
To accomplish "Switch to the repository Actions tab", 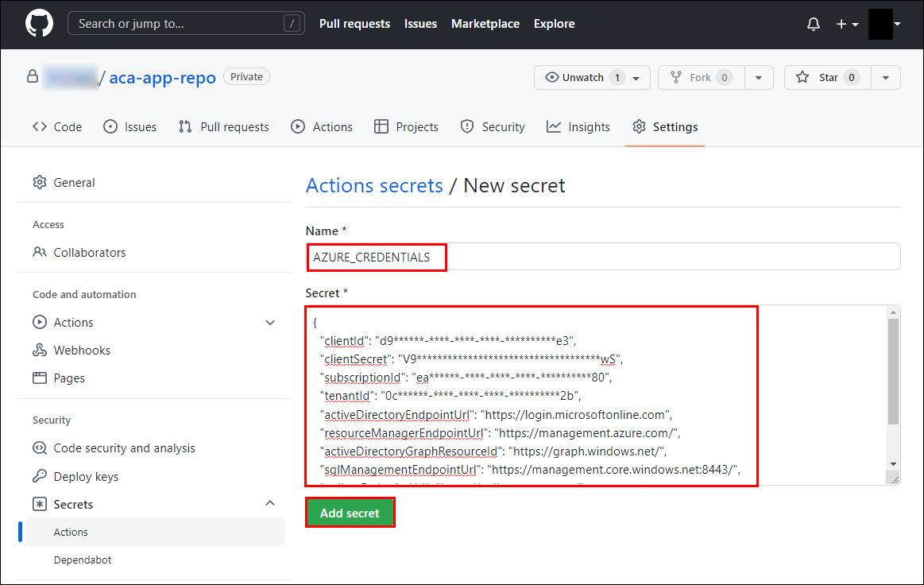I will [322, 127].
